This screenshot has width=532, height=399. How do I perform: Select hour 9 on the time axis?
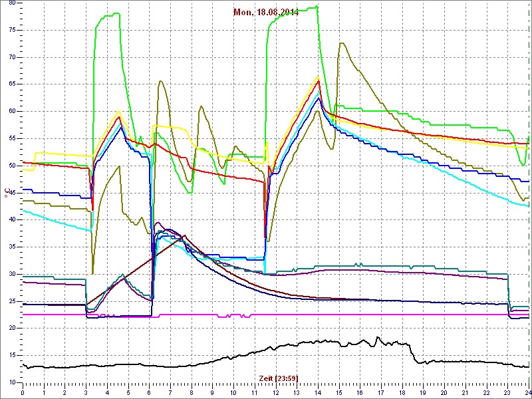click(x=212, y=392)
